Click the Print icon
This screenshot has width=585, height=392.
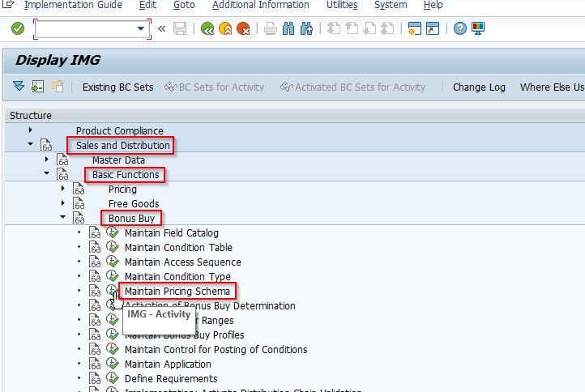pyautogui.click(x=270, y=28)
